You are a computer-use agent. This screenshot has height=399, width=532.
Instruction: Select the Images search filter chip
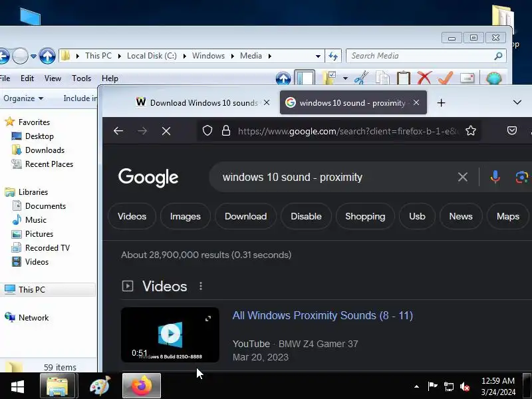tap(186, 216)
